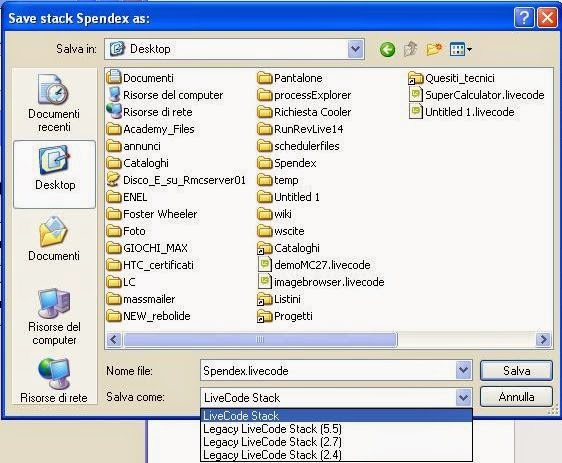Click the Annulla button
Image resolution: width=562 pixels, height=463 pixels.
tap(516, 397)
